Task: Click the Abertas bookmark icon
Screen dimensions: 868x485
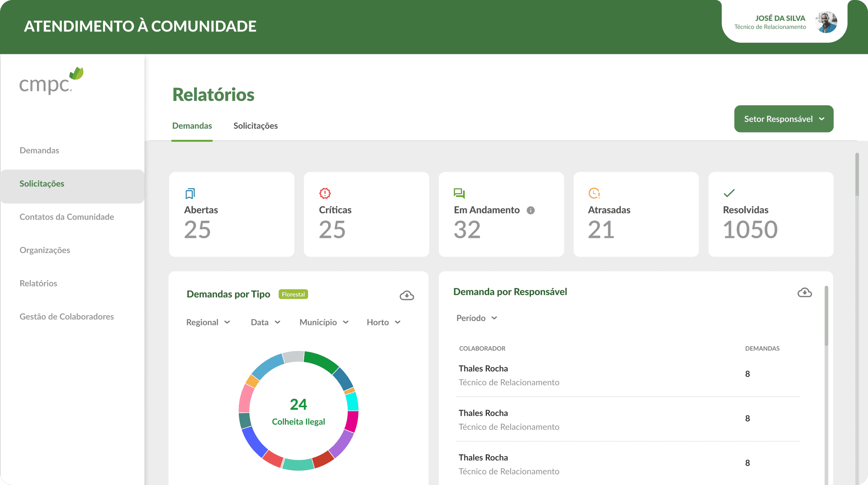Action: (190, 193)
